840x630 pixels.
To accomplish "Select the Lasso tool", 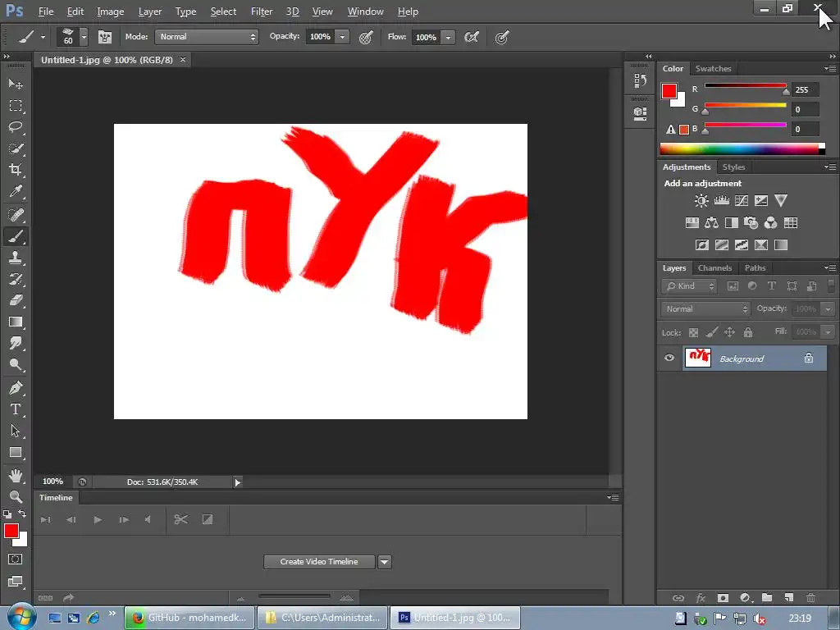I will (x=16, y=127).
